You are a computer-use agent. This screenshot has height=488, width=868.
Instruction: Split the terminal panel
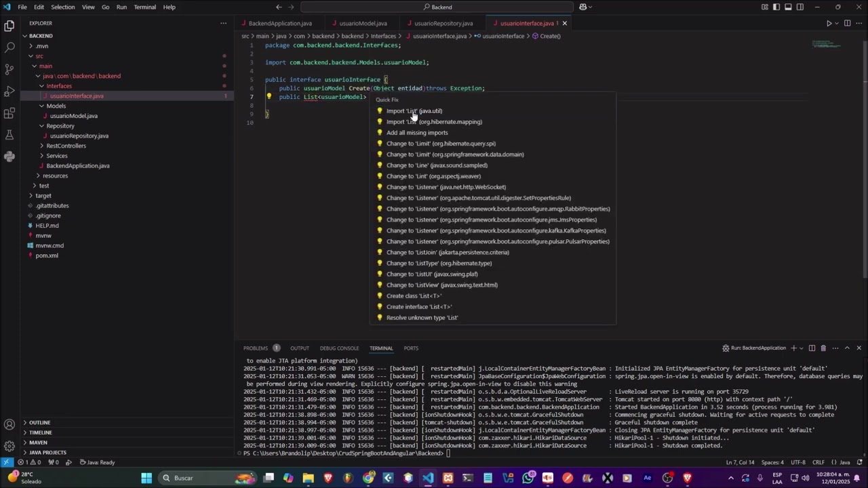point(812,348)
